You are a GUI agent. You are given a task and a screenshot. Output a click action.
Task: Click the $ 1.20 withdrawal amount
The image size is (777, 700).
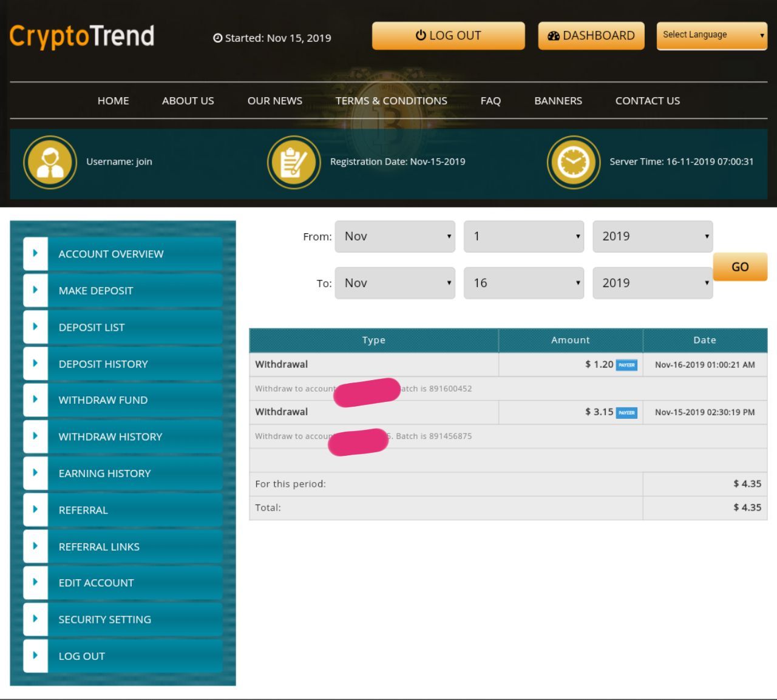click(x=599, y=364)
